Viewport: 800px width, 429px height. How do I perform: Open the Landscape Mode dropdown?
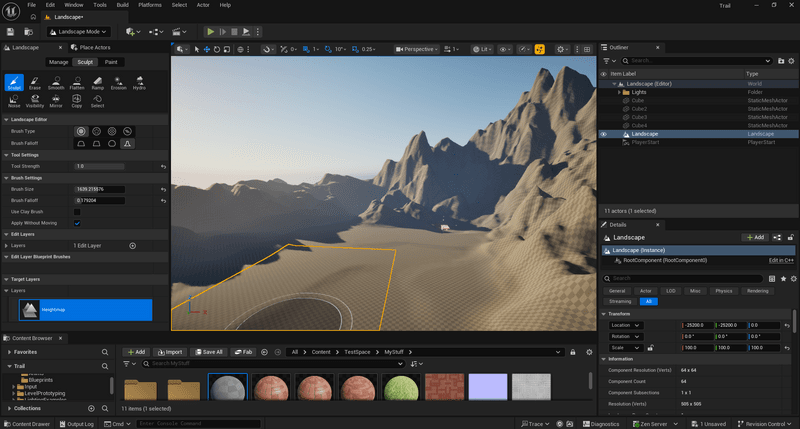79,32
